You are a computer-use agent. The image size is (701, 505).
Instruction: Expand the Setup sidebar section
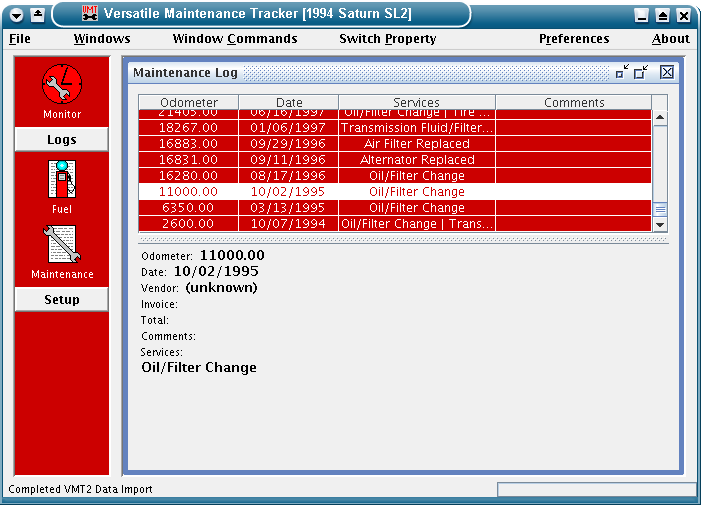61,300
